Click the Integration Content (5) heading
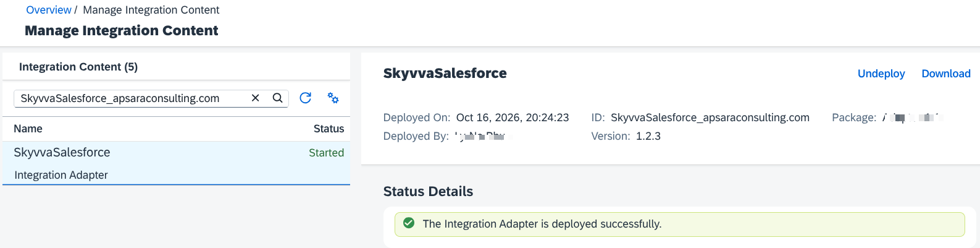Viewport: 980px width, 248px height. pyautogui.click(x=78, y=67)
